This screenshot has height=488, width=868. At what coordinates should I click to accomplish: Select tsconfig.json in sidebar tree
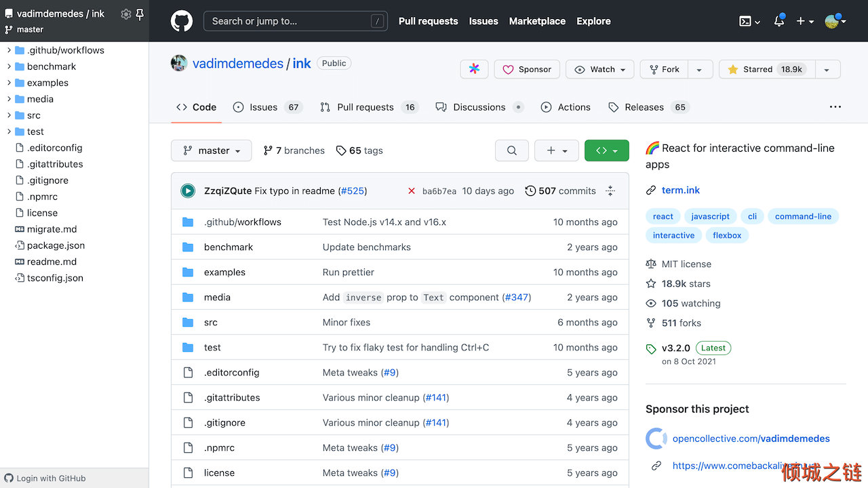click(55, 278)
